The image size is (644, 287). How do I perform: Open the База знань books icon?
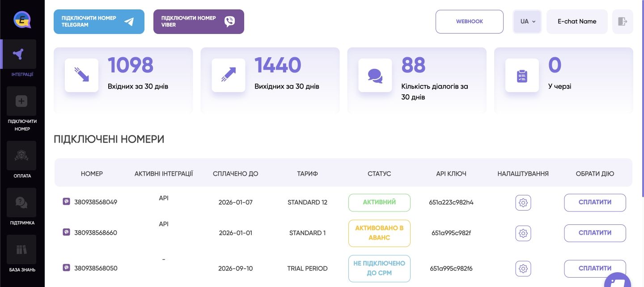tap(21, 249)
